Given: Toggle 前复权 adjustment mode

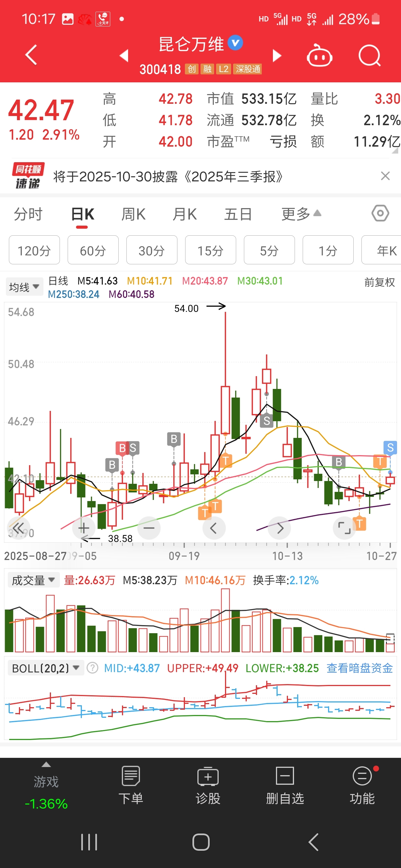Looking at the screenshot, I should coord(379,282).
